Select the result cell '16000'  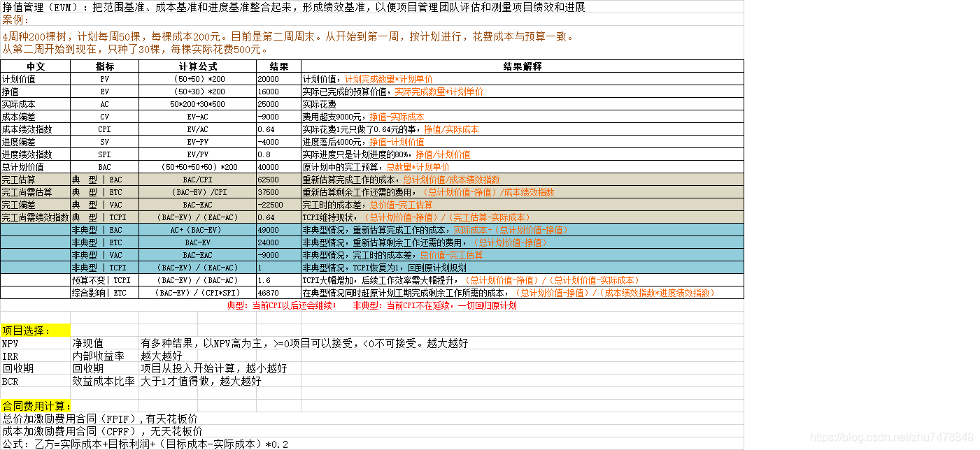pos(279,92)
